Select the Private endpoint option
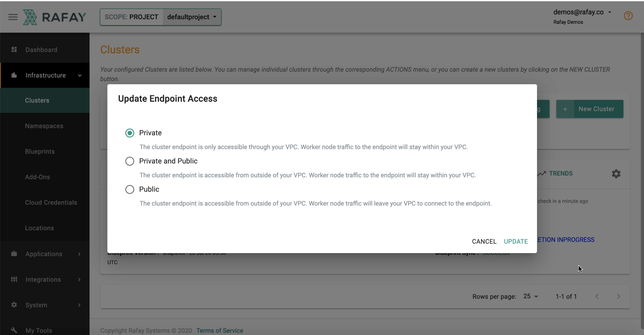This screenshot has width=644, height=335. click(x=130, y=133)
